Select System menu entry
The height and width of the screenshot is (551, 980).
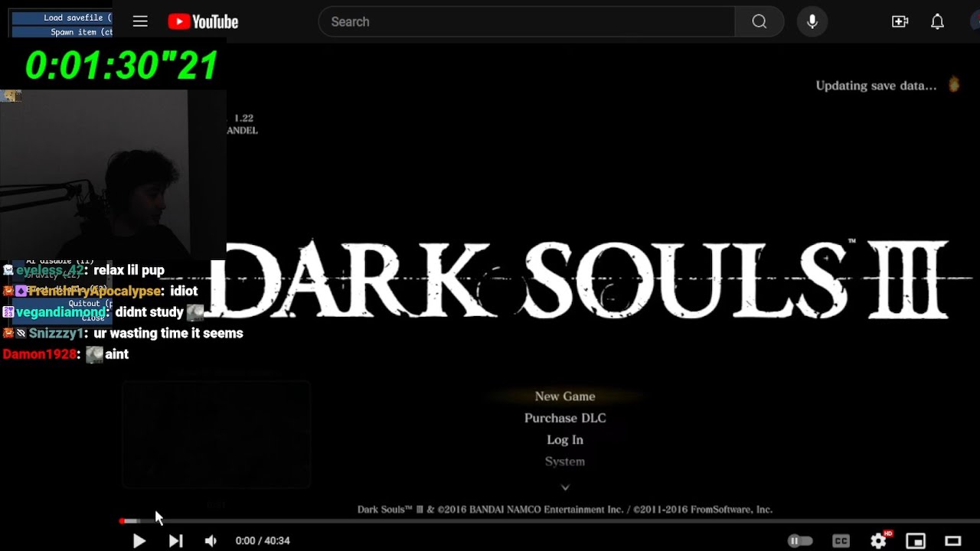point(565,461)
